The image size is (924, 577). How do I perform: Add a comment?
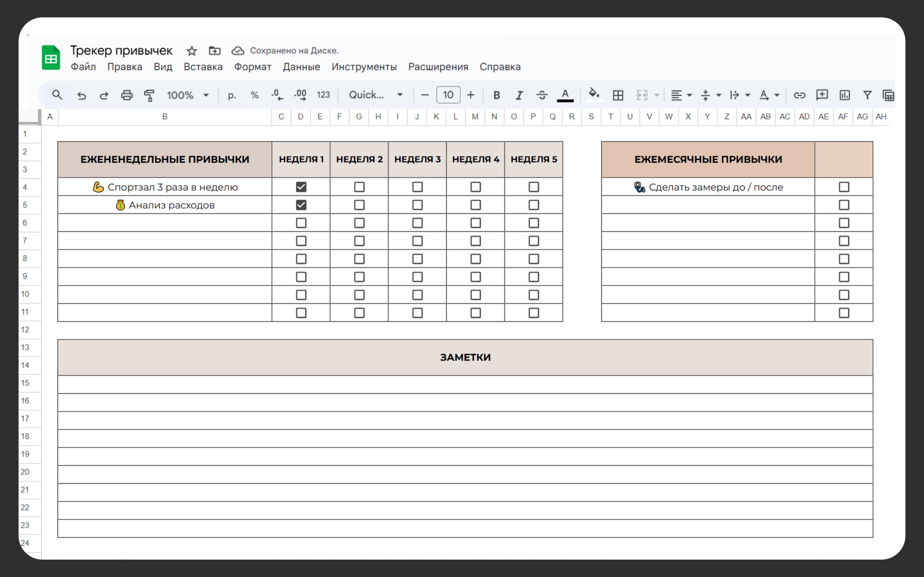point(822,95)
